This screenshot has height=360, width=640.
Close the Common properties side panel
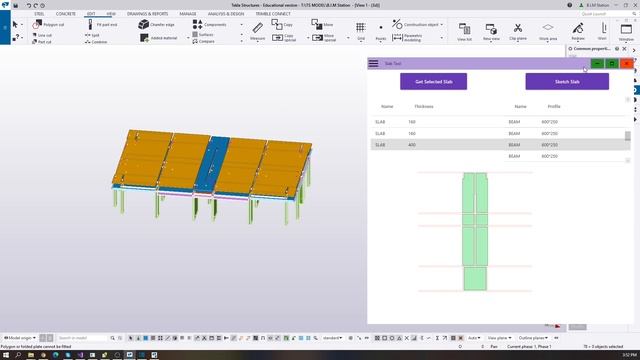pos(624,49)
